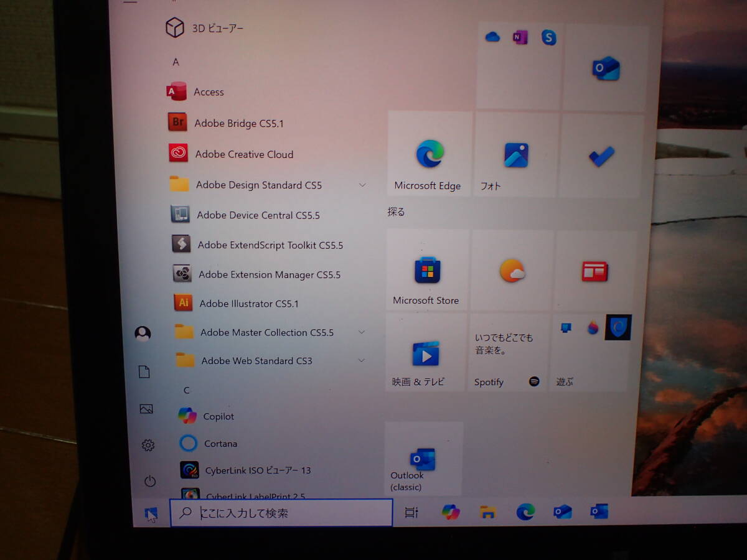The width and height of the screenshot is (747, 560).
Task: Expand the Adobe Design Standard CS5 folder
Action: (x=268, y=185)
